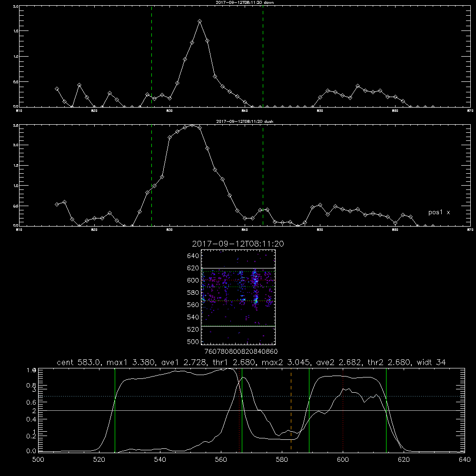
Task: Click the left green dashed line in dawn plot
Action: 151,57
